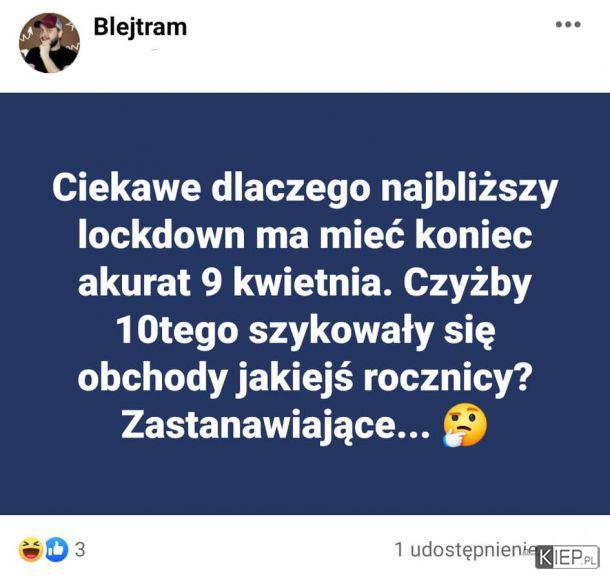
Task: Click the word lockdown in the post
Action: [161, 236]
